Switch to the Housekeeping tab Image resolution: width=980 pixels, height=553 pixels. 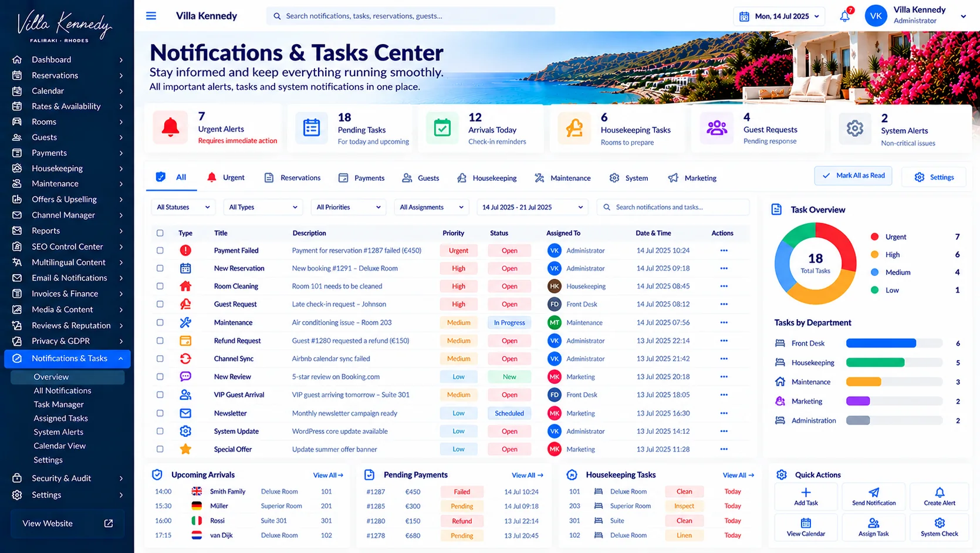coord(486,178)
